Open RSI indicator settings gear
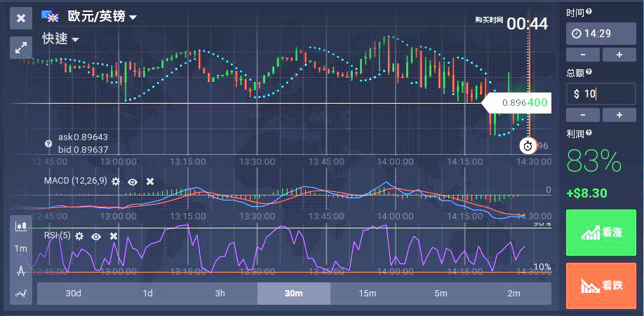Image resolution: width=644 pixels, height=316 pixels. 79,236
